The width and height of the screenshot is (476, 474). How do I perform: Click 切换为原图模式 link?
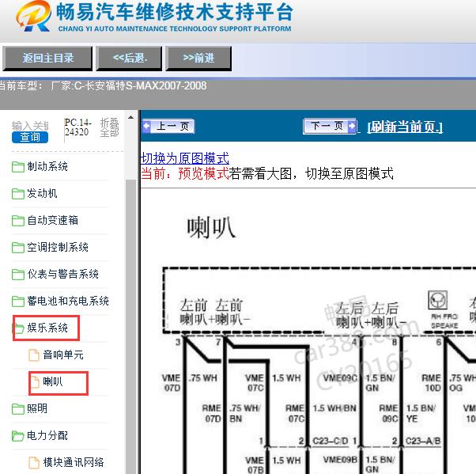click(x=185, y=158)
